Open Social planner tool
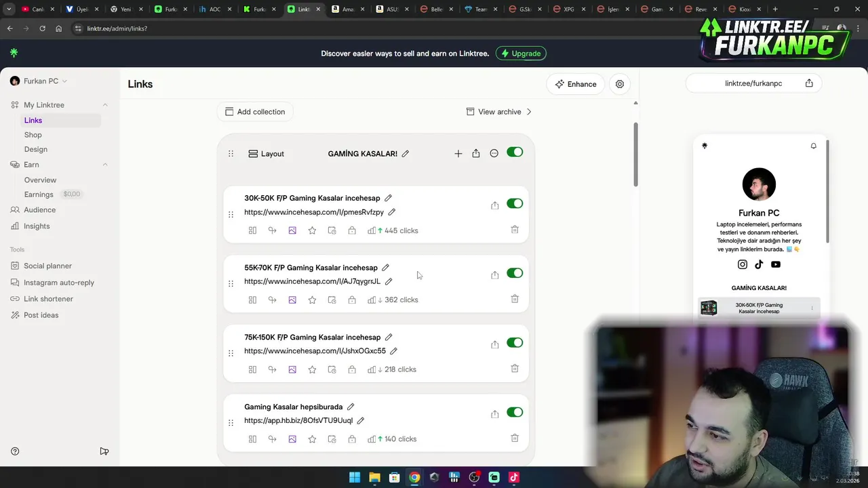The image size is (868, 488). click(x=47, y=266)
